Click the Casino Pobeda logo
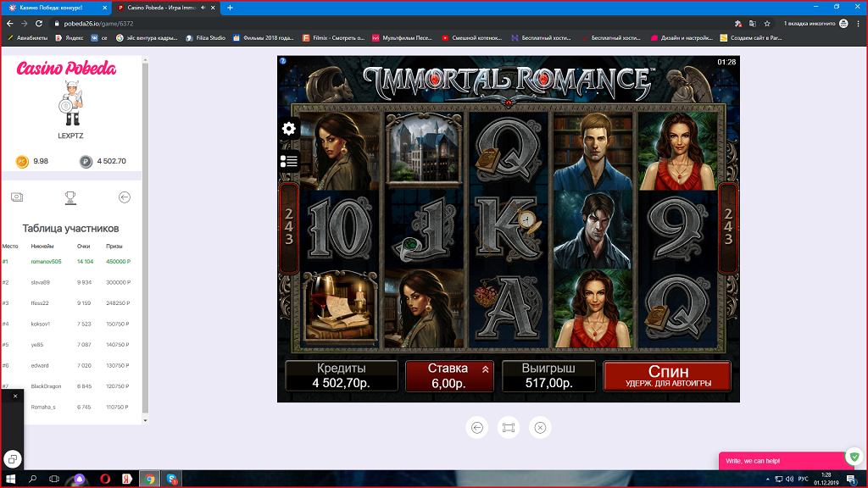Viewport: 868px width, 488px height. pyautogui.click(x=66, y=69)
